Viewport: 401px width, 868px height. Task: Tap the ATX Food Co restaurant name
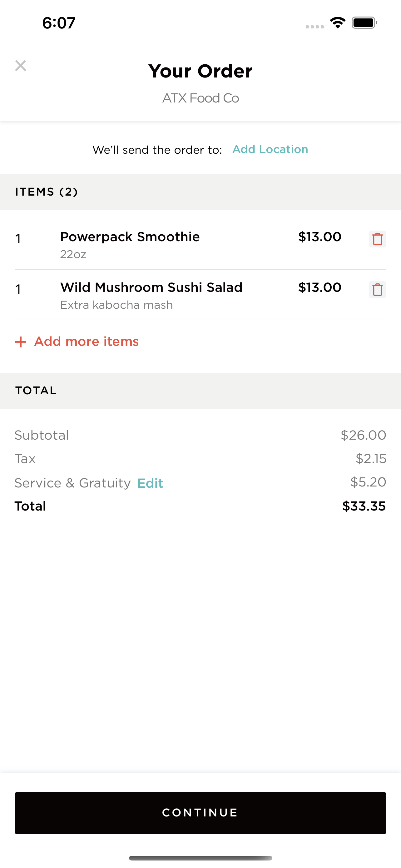pos(200,98)
